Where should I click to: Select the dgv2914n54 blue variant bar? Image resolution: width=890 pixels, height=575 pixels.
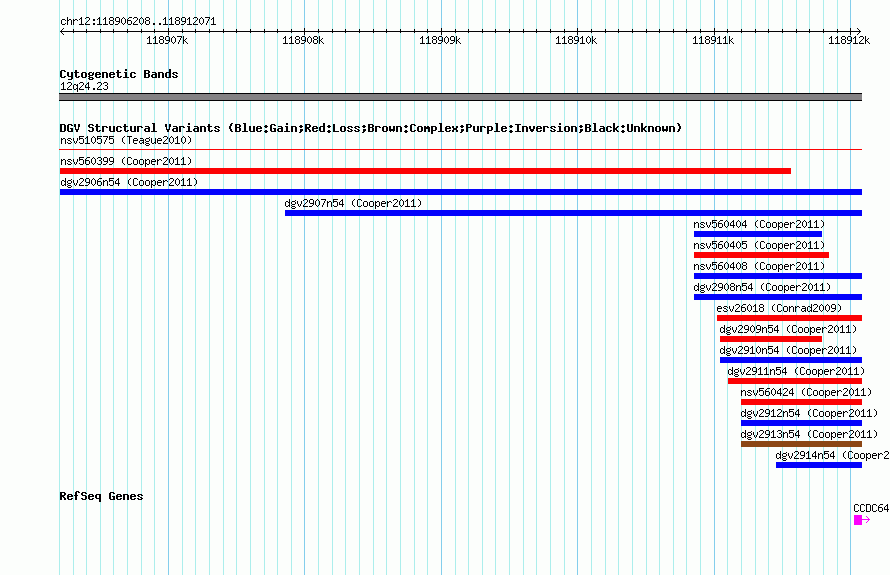(x=819, y=465)
